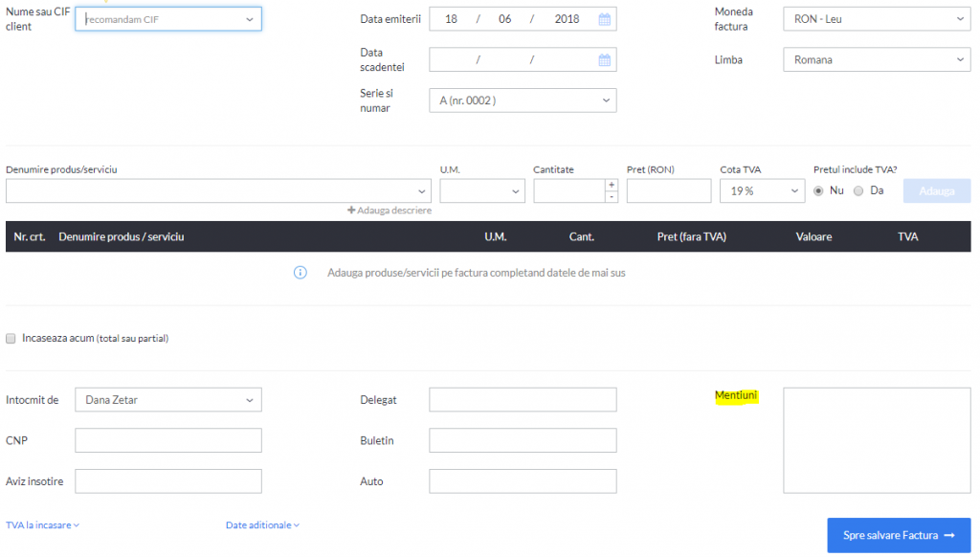
Task: Click plus icon of Adauga descriere
Action: tap(351, 210)
